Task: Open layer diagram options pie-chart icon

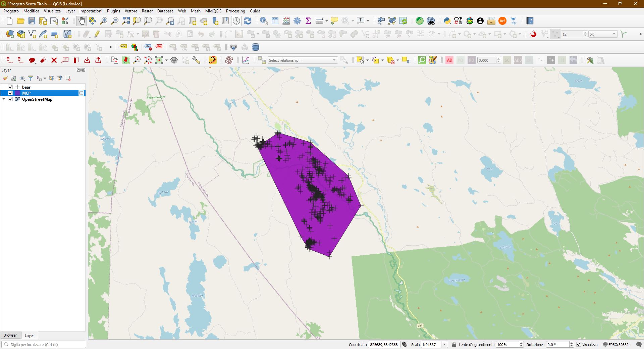Action: (135, 47)
